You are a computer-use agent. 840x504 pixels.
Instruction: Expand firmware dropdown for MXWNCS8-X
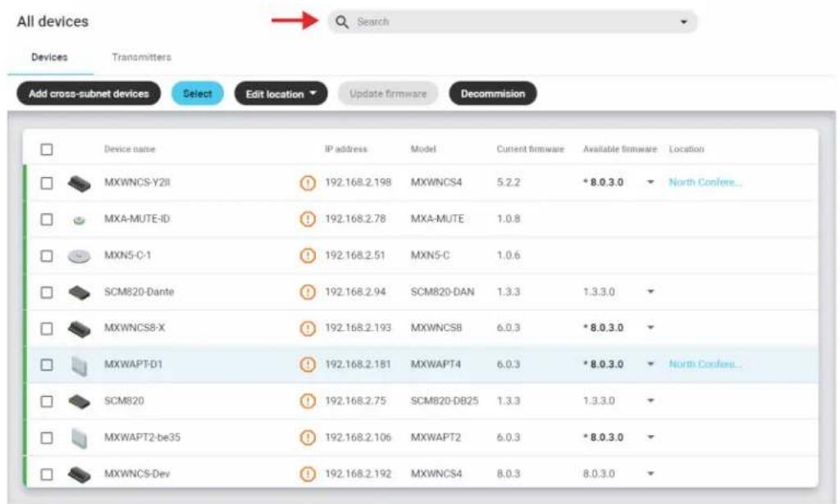pyautogui.click(x=651, y=328)
